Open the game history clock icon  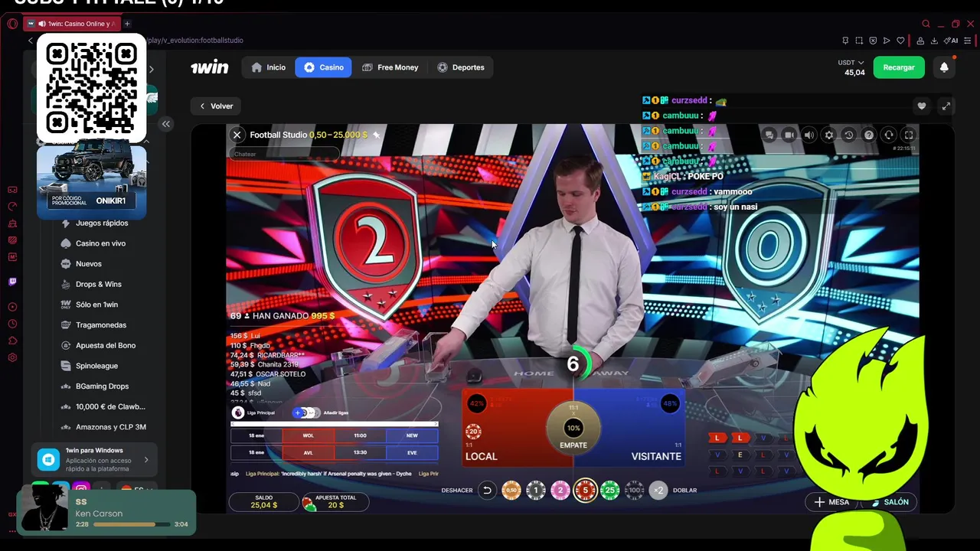(x=849, y=135)
